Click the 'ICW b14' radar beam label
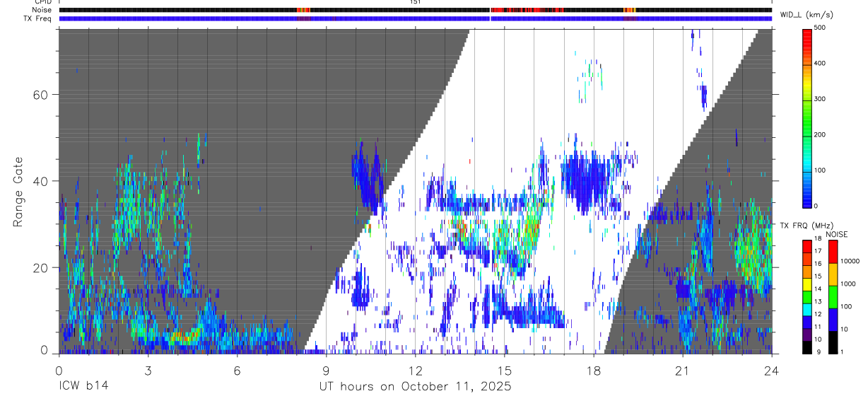 (x=83, y=387)
